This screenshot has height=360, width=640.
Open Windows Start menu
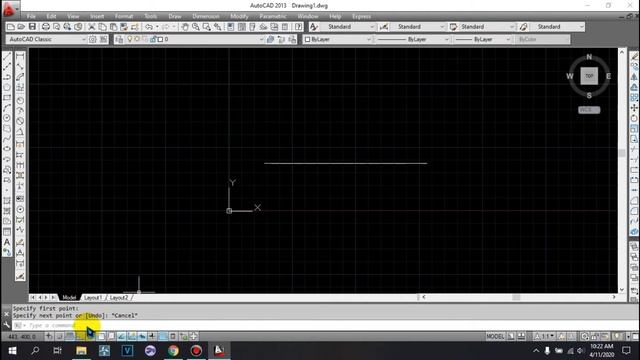tap(12, 351)
